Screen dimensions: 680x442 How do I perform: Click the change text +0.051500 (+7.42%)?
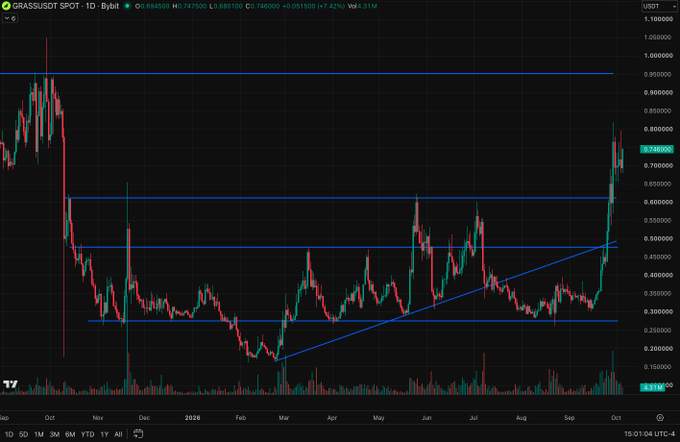coord(313,6)
